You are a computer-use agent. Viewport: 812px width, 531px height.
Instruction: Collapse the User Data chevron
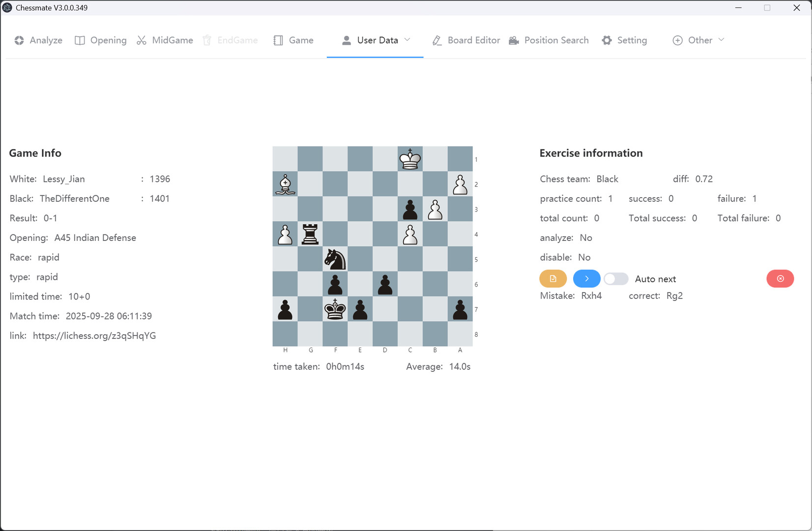pyautogui.click(x=408, y=40)
